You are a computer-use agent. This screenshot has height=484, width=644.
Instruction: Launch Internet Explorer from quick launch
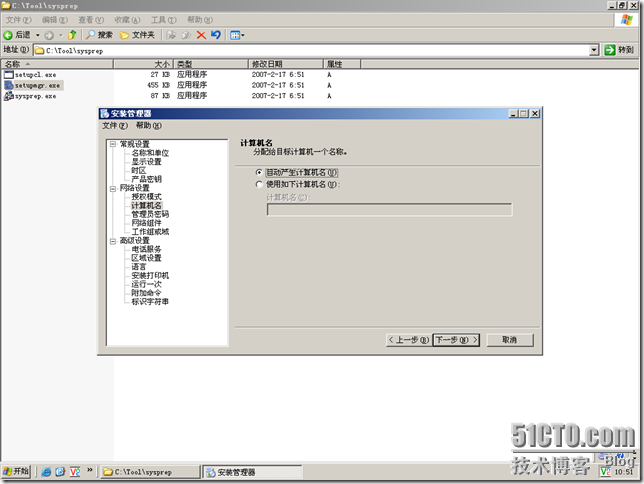tap(46, 472)
